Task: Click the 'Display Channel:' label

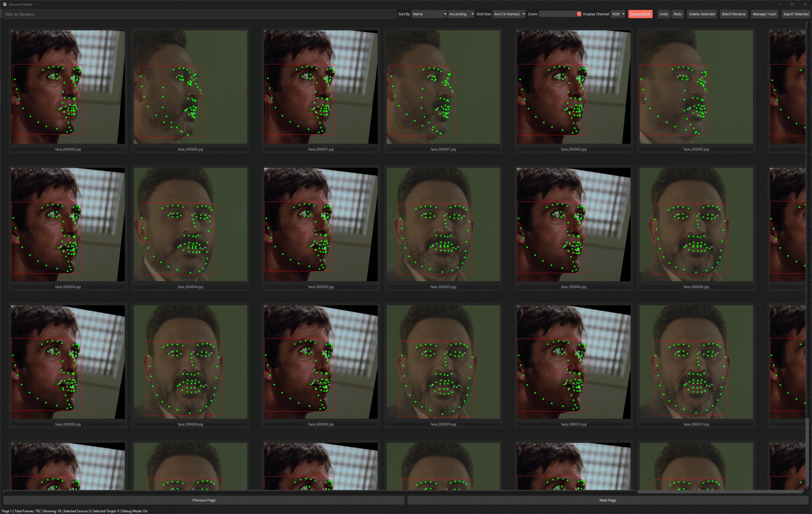Action: tap(596, 14)
